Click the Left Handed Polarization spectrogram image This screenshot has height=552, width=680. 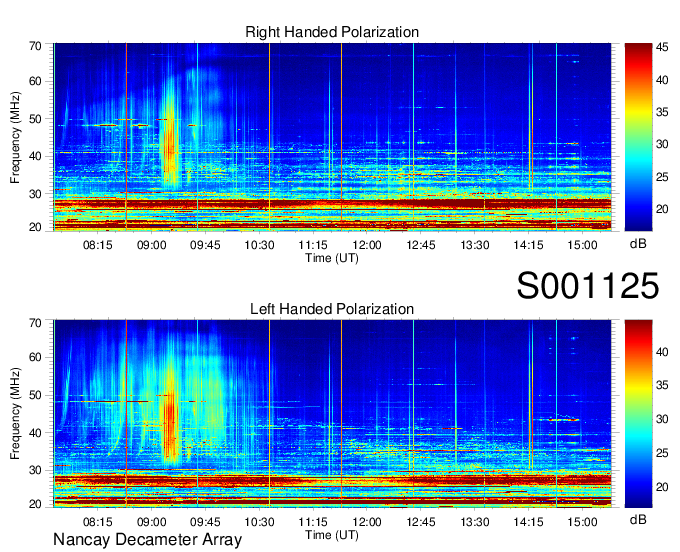pyautogui.click(x=332, y=414)
